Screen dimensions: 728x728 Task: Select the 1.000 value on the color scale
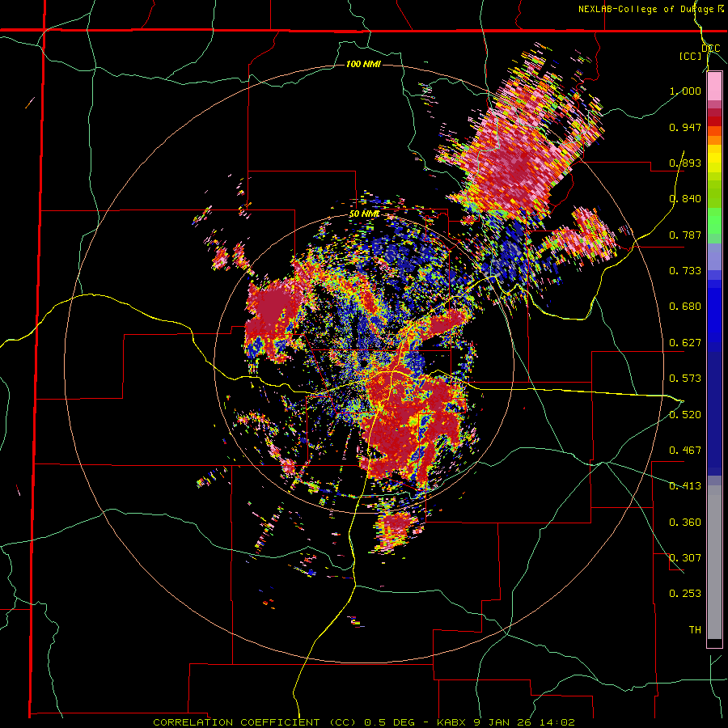pos(685,91)
